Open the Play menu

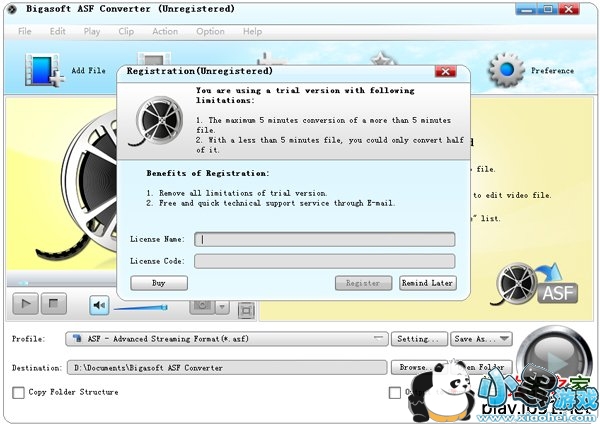(92, 31)
